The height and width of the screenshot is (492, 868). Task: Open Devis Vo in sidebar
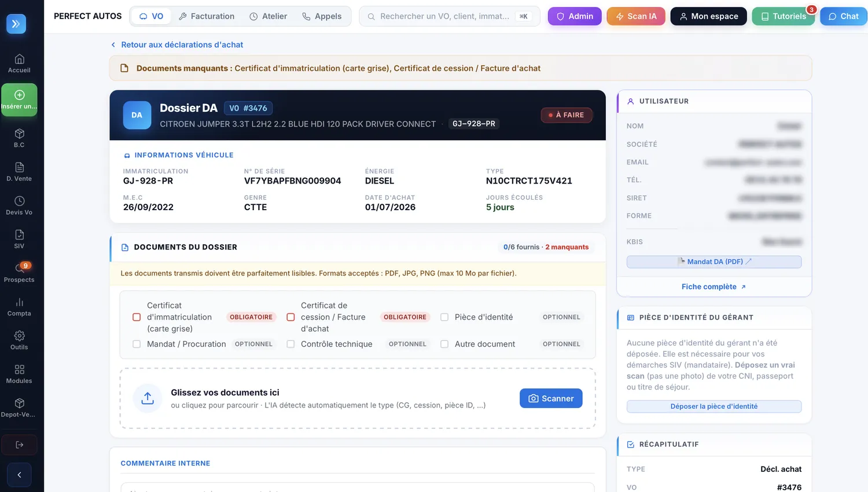coord(19,205)
